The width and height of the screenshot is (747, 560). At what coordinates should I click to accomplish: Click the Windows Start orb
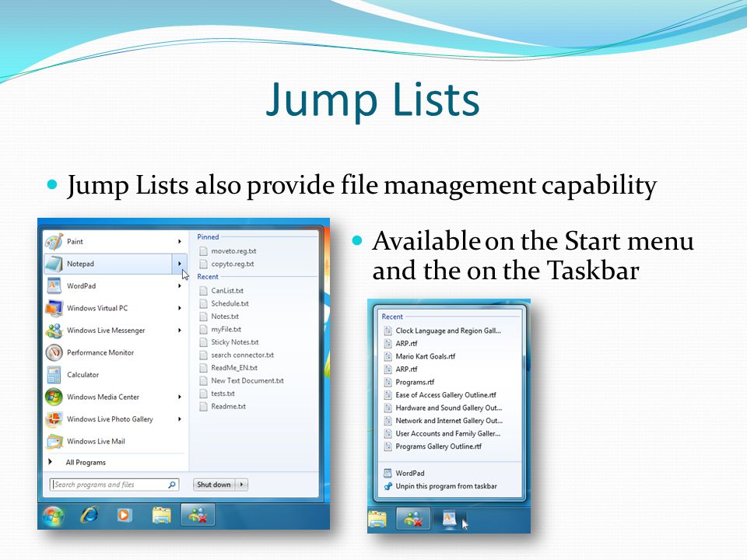(53, 516)
